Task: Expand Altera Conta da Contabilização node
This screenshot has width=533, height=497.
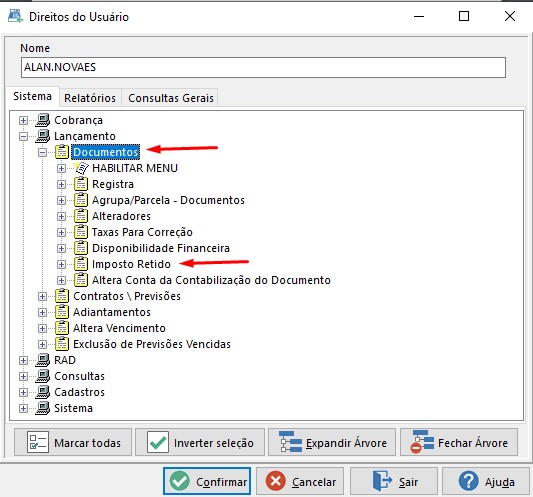Action: click(62, 280)
